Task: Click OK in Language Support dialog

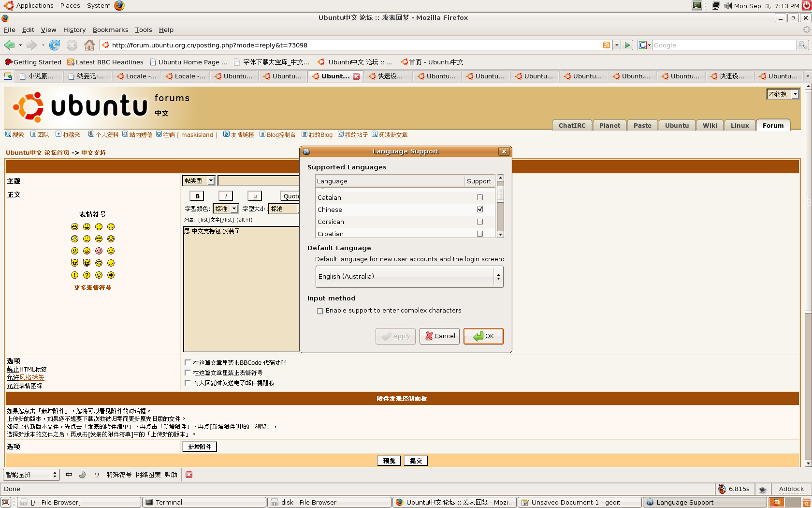Action: point(483,336)
